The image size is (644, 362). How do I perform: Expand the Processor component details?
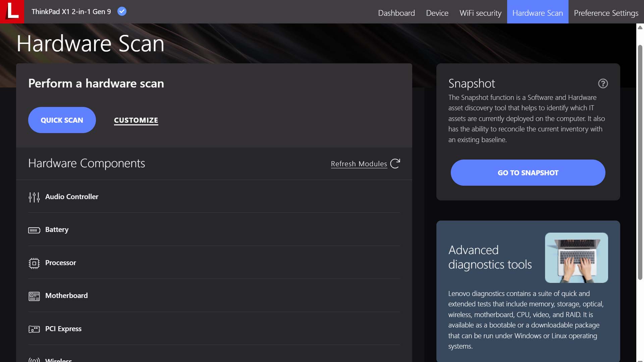pyautogui.click(x=61, y=262)
